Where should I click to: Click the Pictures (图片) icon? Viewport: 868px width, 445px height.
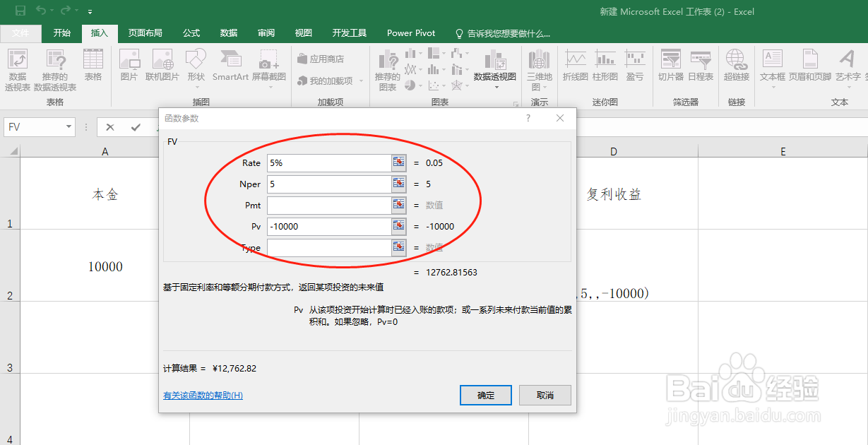coord(129,66)
